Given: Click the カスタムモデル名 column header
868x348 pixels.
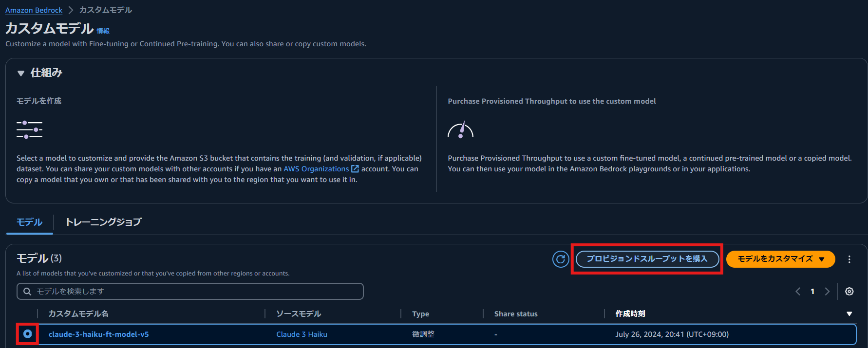Looking at the screenshot, I should click(x=78, y=314).
